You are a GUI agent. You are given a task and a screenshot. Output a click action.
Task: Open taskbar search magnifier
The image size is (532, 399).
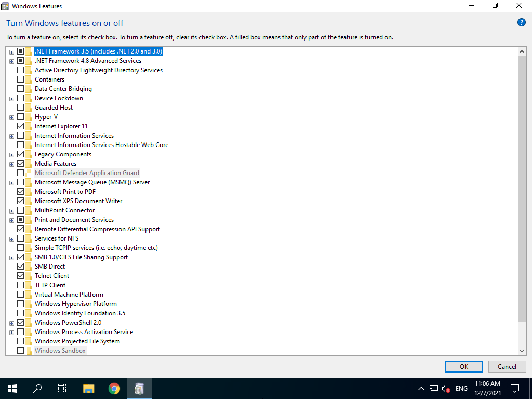click(37, 389)
